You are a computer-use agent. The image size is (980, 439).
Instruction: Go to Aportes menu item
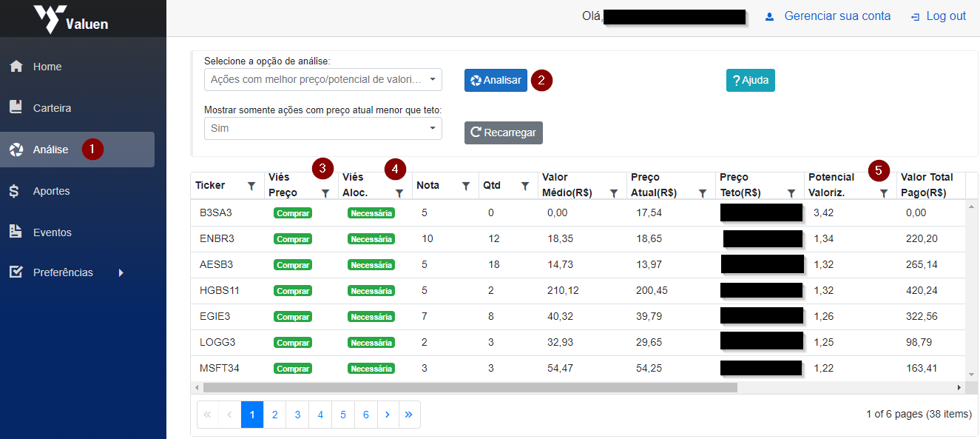(x=51, y=191)
